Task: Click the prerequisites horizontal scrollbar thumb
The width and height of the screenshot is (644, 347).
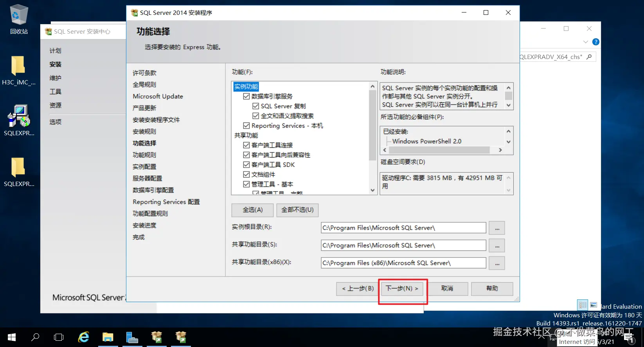Action: tap(439, 150)
